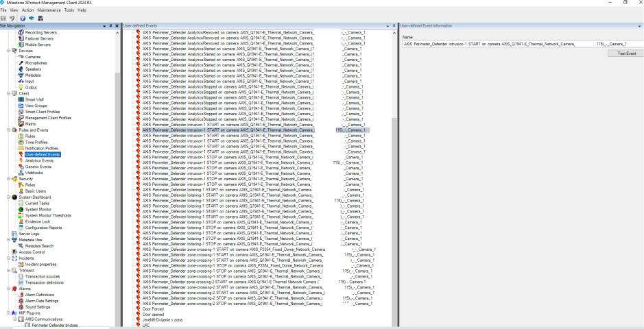This screenshot has height=329, width=644.
Task: Click the event Name input field
Action: (x=522, y=44)
